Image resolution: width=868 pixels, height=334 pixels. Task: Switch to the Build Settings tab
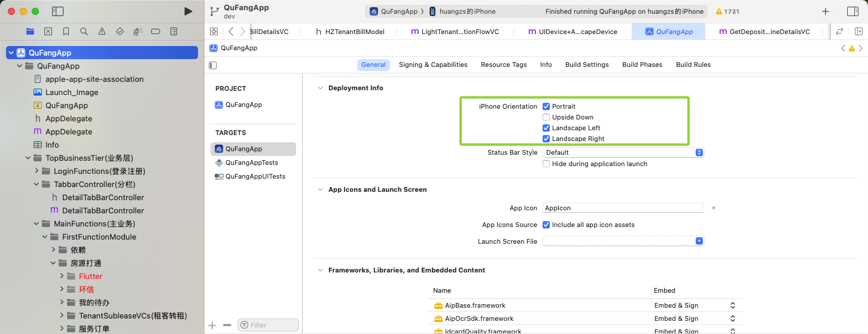click(x=587, y=65)
